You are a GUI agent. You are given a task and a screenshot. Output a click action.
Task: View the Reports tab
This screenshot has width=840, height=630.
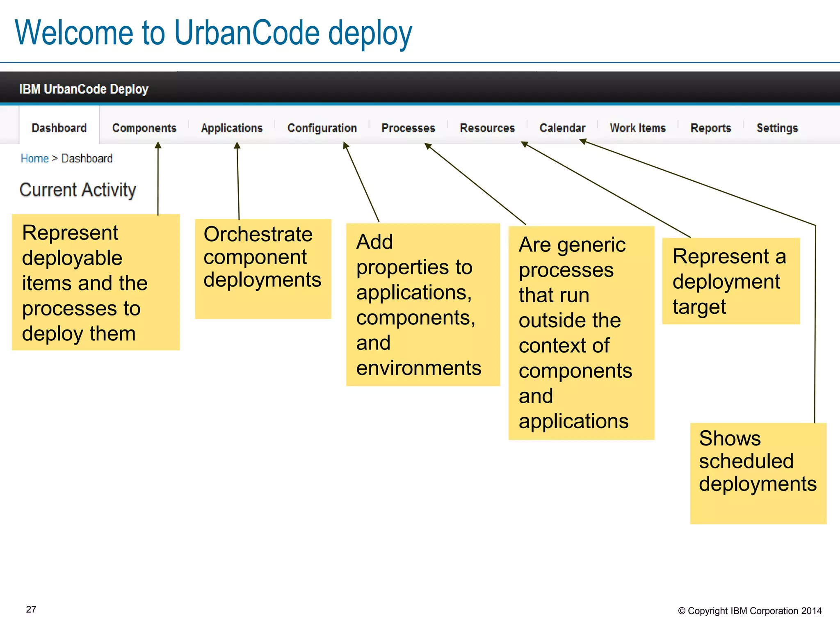[x=711, y=128]
